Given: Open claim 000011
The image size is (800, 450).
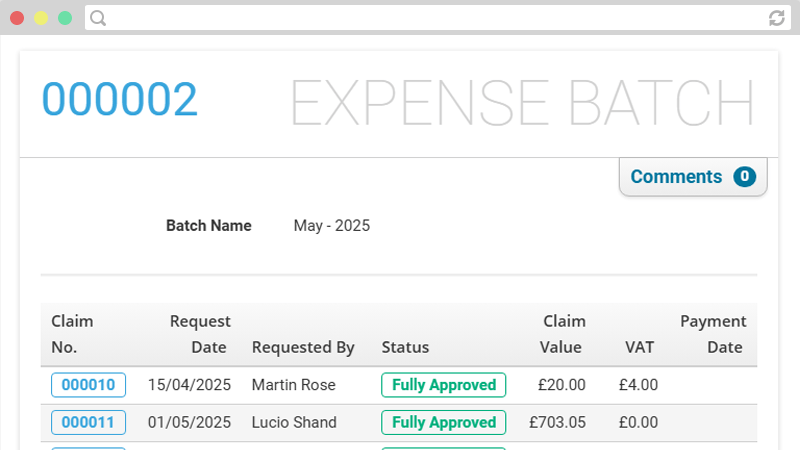Looking at the screenshot, I should click(88, 422).
